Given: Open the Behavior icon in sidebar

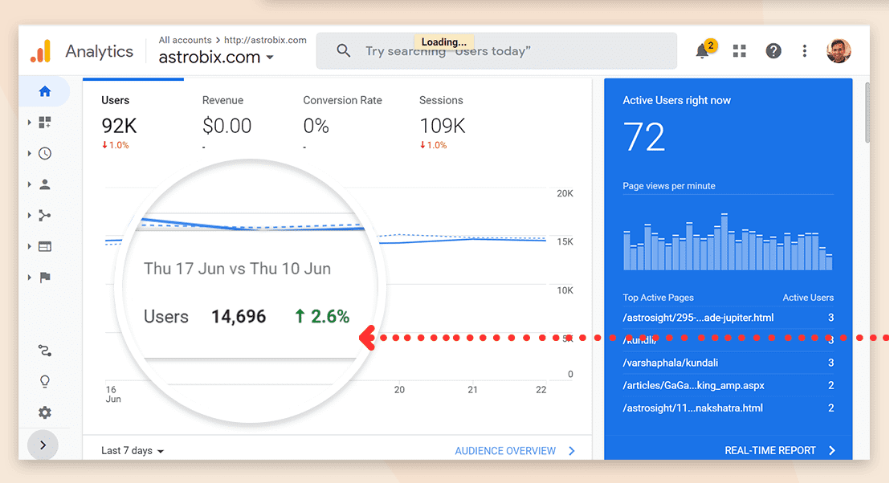Looking at the screenshot, I should pos(44,247).
